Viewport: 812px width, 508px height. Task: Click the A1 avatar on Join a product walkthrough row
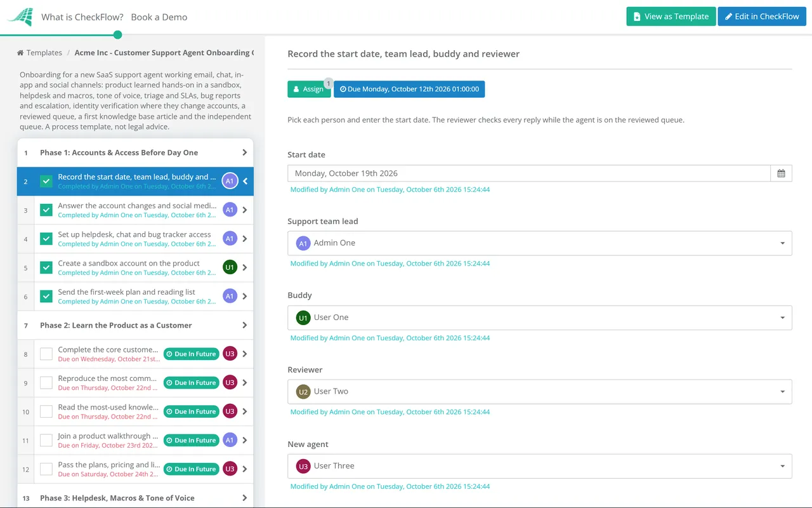[230, 440]
